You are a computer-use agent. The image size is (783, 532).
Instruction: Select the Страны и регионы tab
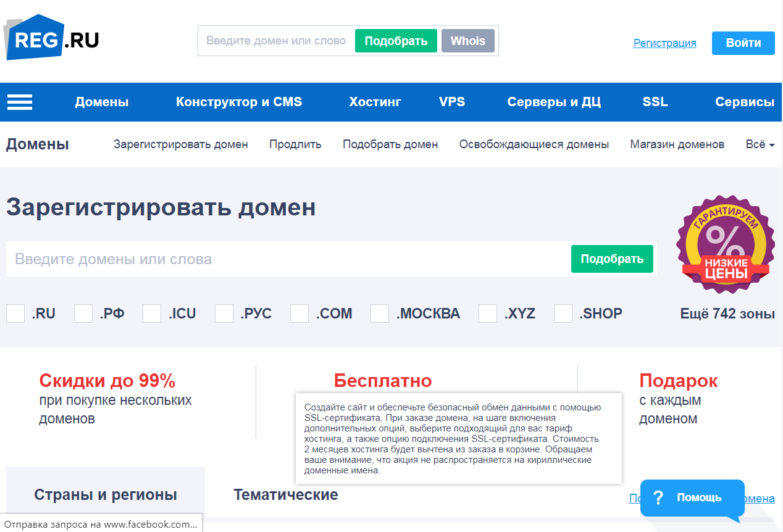click(106, 494)
